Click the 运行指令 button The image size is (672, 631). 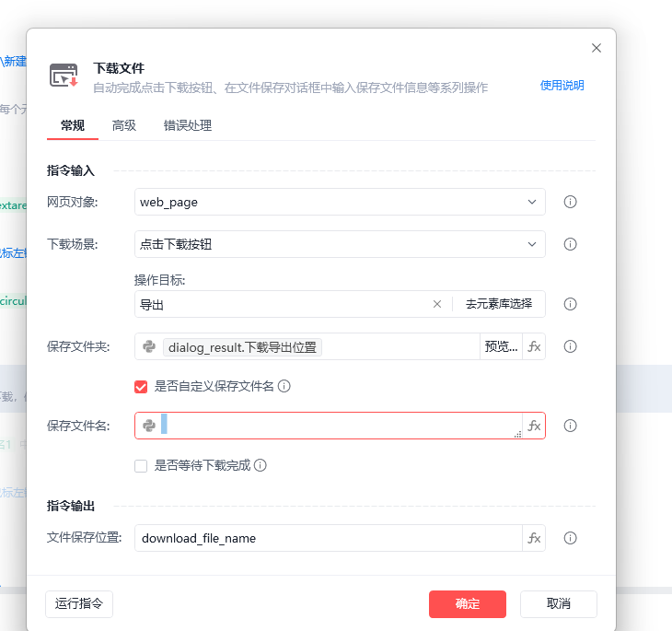tap(79, 604)
